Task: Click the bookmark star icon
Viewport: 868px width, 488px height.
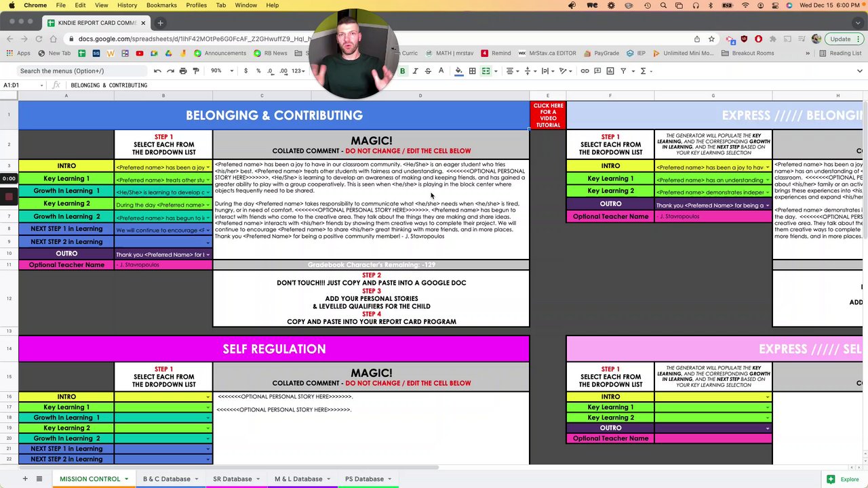Action: tap(711, 39)
